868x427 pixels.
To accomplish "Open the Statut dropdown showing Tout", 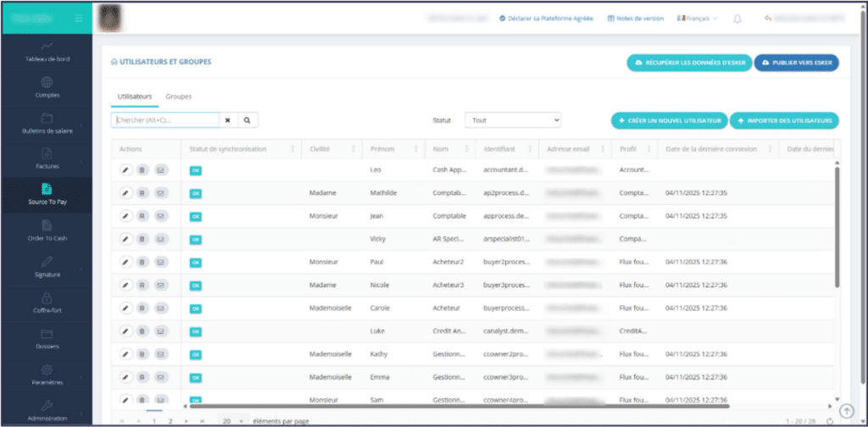I will pyautogui.click(x=513, y=120).
